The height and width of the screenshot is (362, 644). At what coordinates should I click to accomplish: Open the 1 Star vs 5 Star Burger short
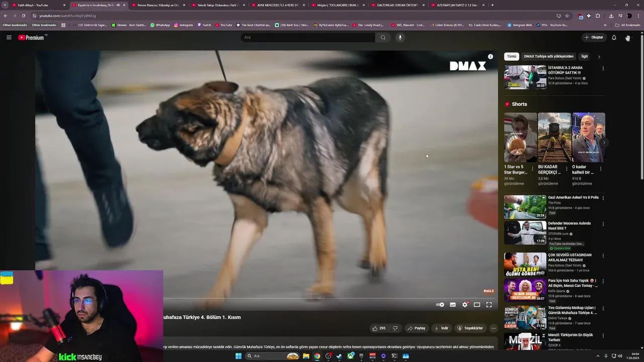(520, 137)
